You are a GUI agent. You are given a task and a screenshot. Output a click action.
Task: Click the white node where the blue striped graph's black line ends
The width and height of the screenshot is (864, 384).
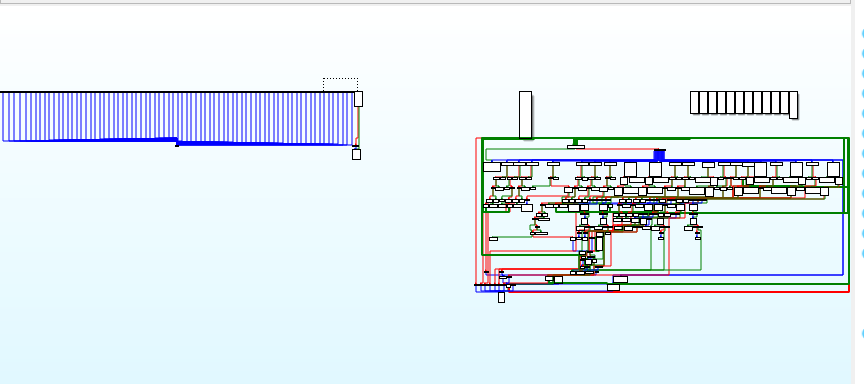(358, 99)
